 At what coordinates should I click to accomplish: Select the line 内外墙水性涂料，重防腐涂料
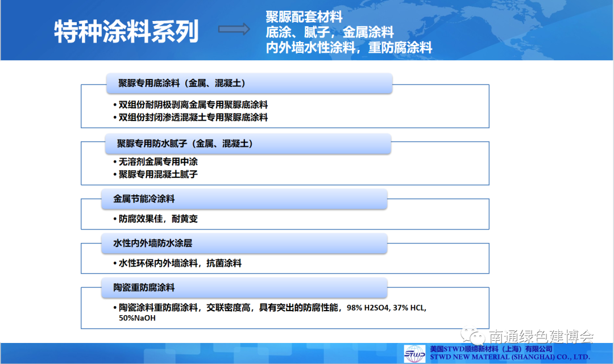coord(349,47)
